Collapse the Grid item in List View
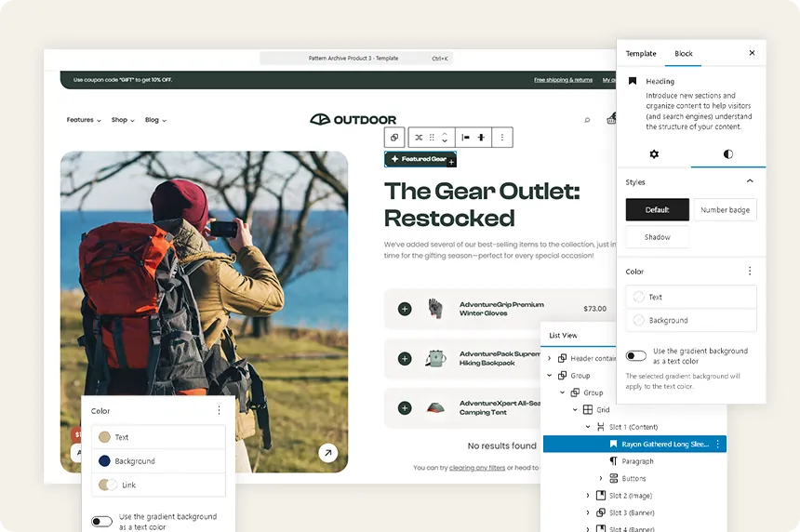Screen dimensions: 800x532 pyautogui.click(x=575, y=409)
